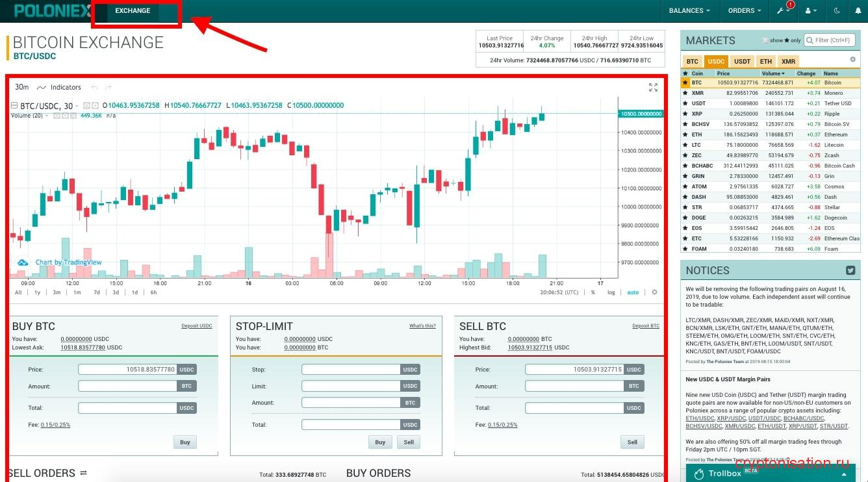This screenshot has width=868, height=482.
Task: Open chart settings gear below the chart
Action: point(654,292)
